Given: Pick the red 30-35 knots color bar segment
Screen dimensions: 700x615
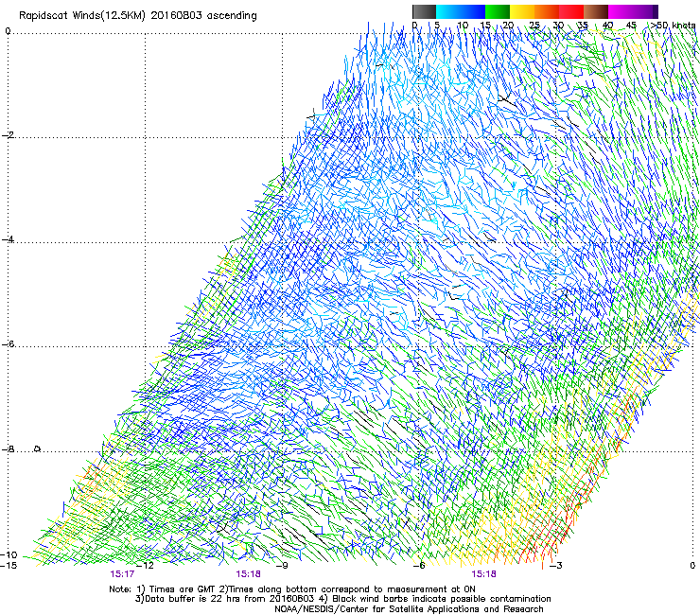Looking at the screenshot, I should point(571,11).
